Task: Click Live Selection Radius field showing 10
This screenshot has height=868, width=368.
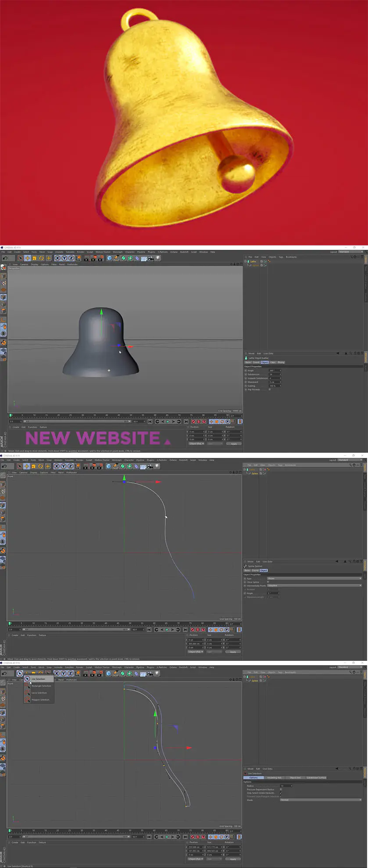Action: 286,786
